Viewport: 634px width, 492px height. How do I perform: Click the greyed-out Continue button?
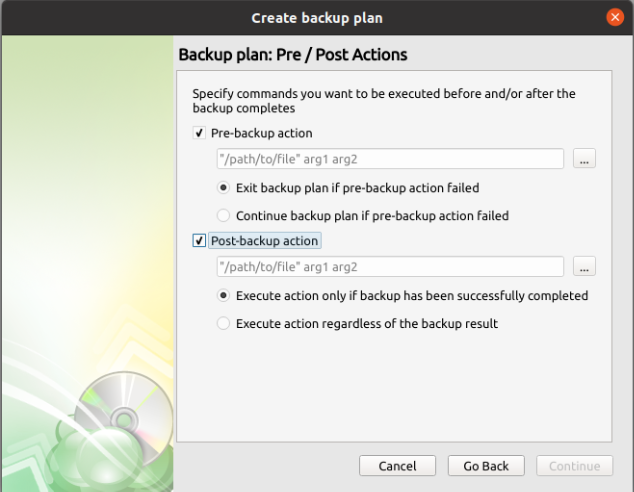(574, 466)
